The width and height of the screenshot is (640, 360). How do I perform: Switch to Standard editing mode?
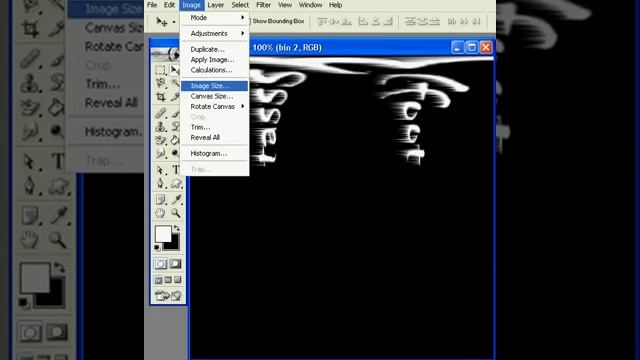pos(160,264)
